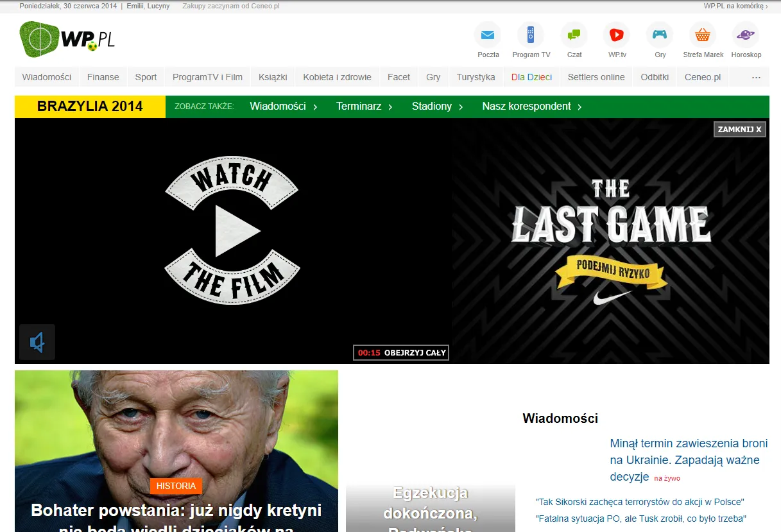Toggle the video sound speaker icon

(x=37, y=342)
